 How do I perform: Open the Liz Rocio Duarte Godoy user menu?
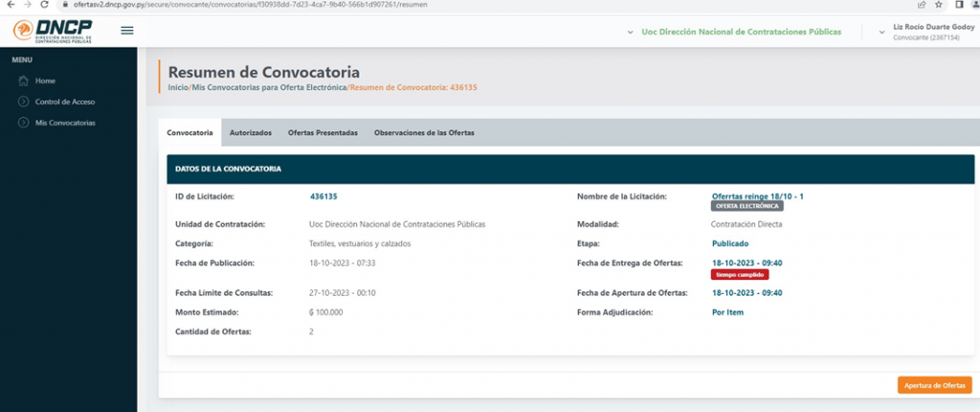pos(881,32)
